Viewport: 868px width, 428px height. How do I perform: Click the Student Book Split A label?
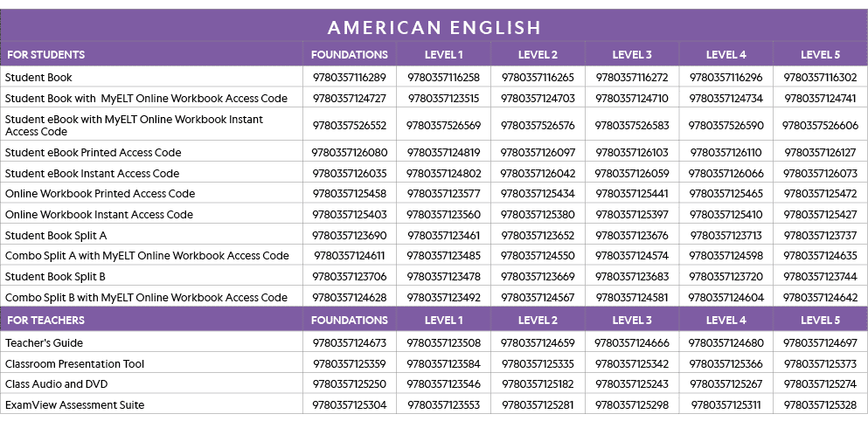[x=55, y=236]
